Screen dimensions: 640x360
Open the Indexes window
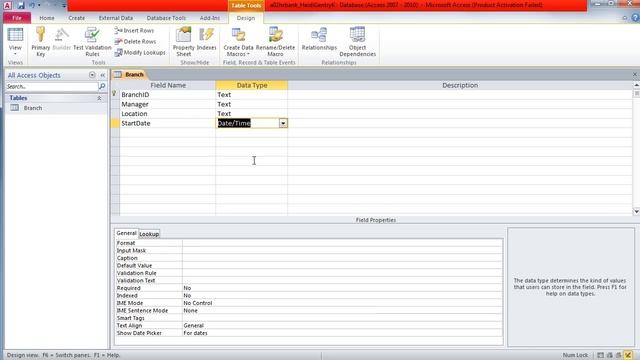(x=207, y=39)
